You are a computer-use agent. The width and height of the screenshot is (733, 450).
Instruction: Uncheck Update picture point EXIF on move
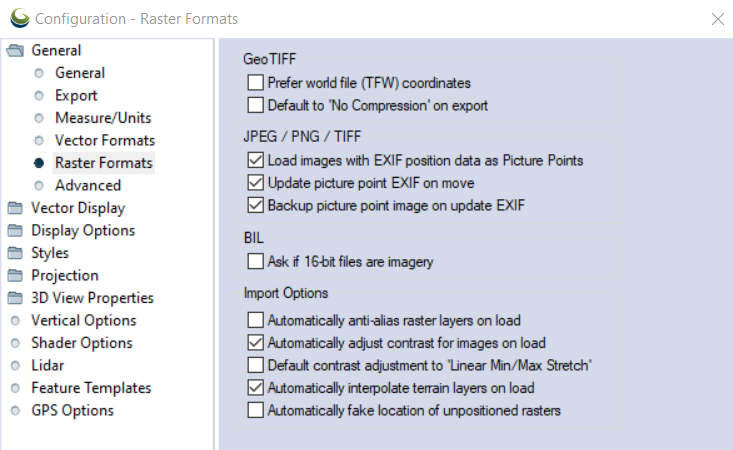pos(255,183)
